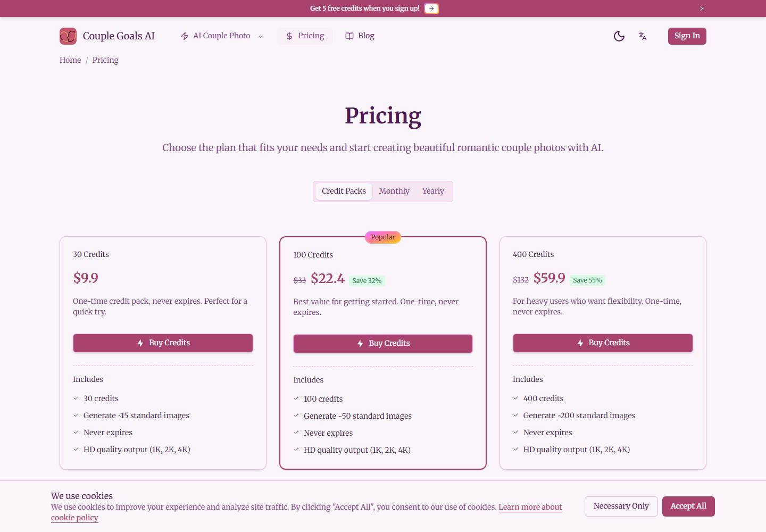Click checkmark beside 30 credits

click(x=76, y=398)
